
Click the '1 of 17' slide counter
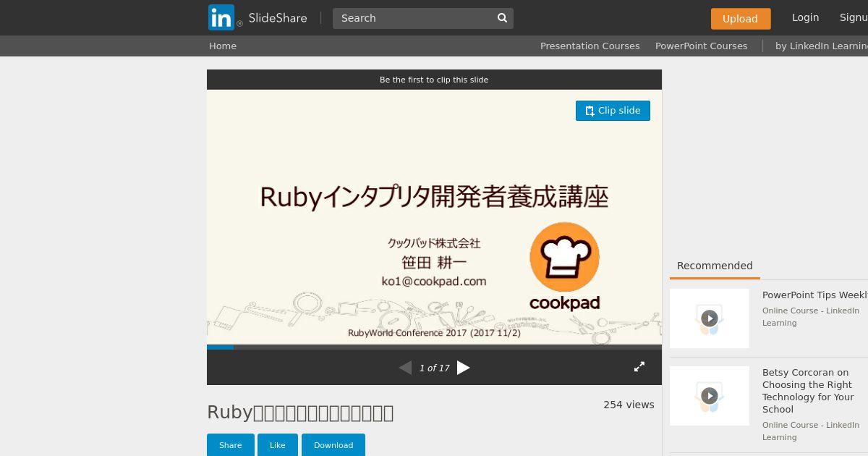(435, 368)
